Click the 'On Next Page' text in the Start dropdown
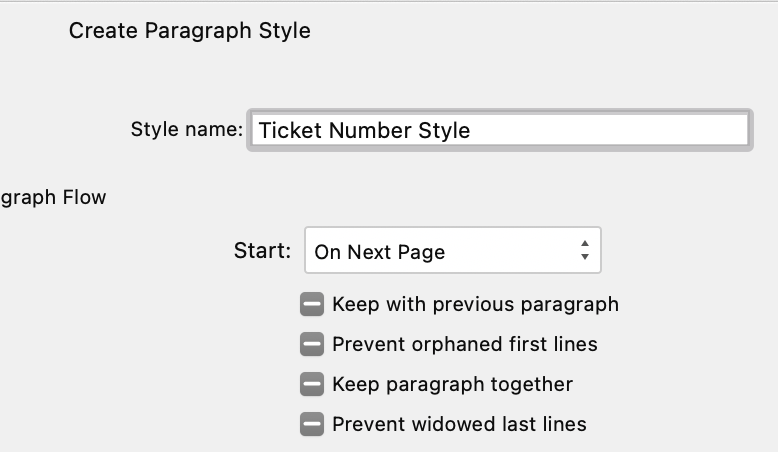Image resolution: width=778 pixels, height=452 pixels. pyautogui.click(x=380, y=252)
